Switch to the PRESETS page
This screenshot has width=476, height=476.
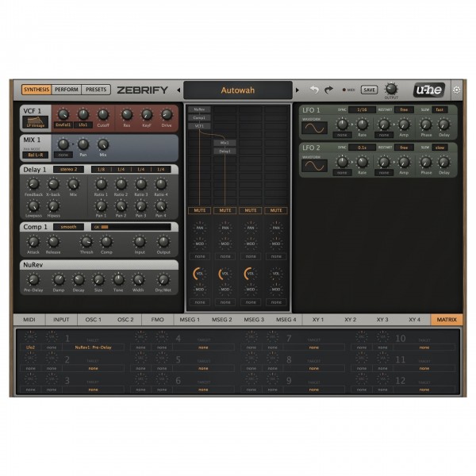[96, 90]
